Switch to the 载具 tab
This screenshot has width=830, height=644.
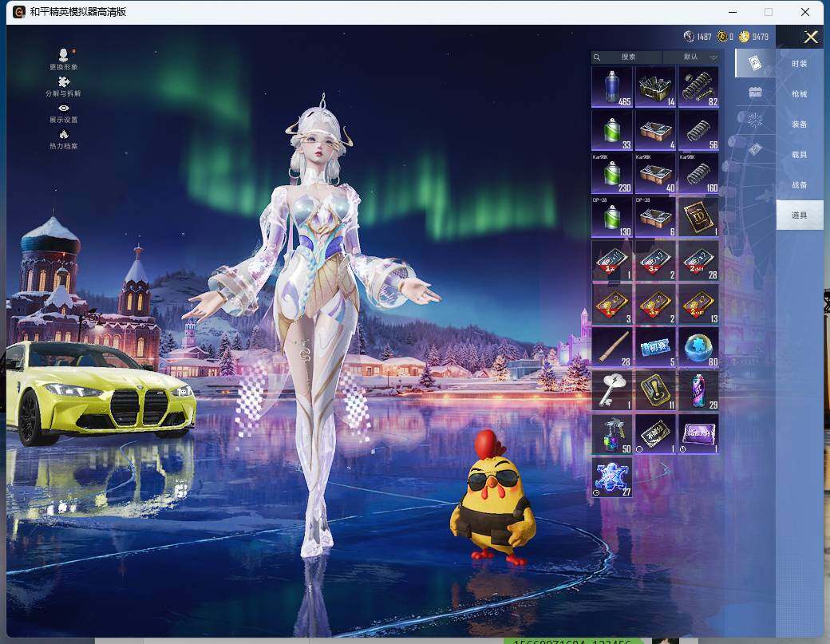pyautogui.click(x=800, y=155)
